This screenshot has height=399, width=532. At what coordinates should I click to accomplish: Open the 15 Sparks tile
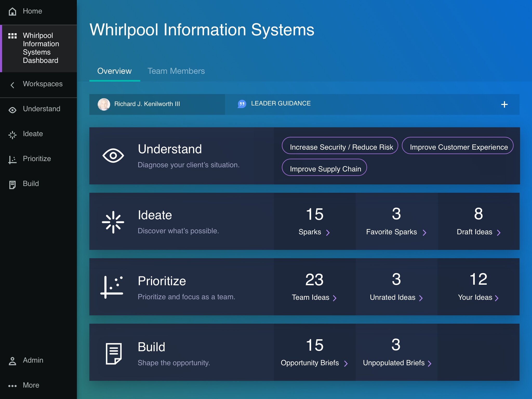315,221
